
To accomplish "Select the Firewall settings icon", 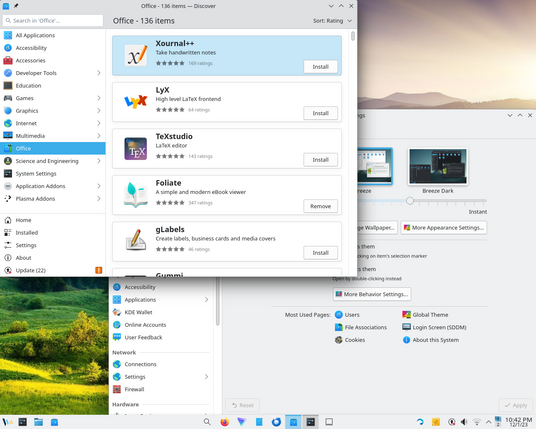I will pyautogui.click(x=117, y=389).
